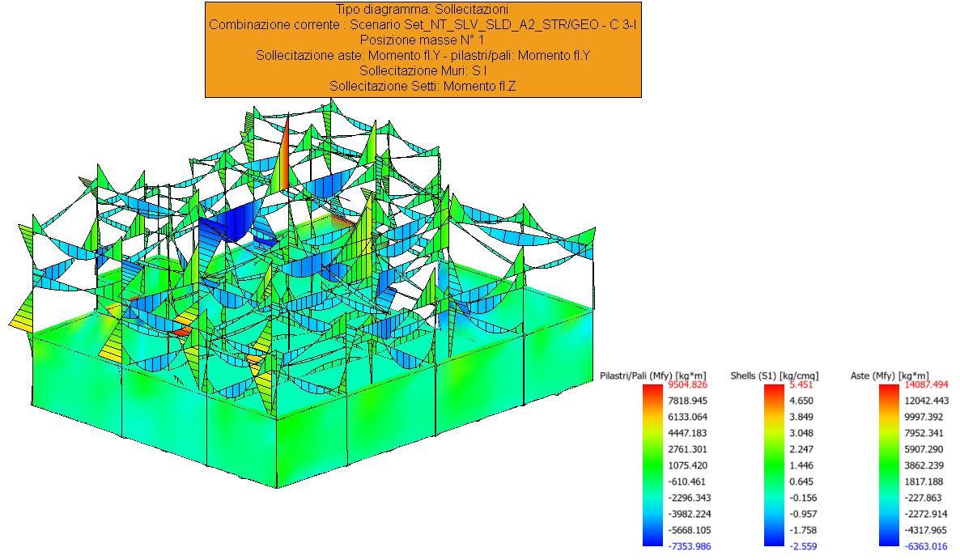This screenshot has width=960, height=560.
Task: Click the 'Pilastri/Pali (Mfy) [kg*m]' legend title
Action: pos(652,375)
